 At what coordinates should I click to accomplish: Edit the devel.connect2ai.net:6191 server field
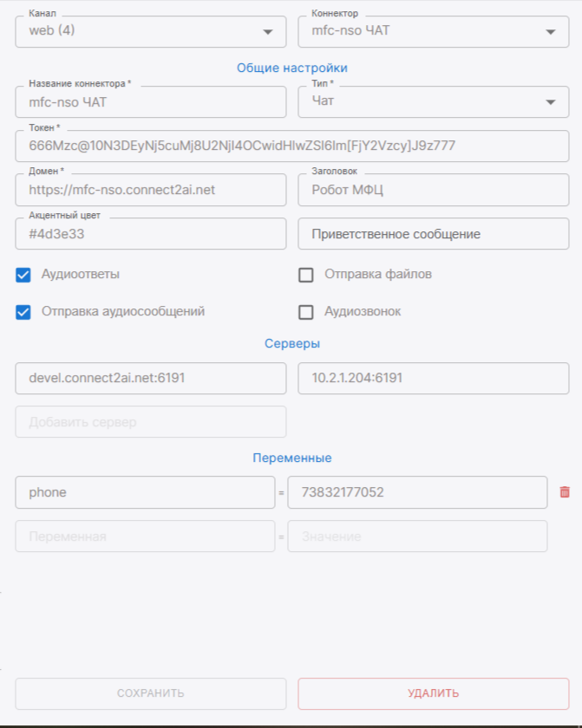coord(150,378)
